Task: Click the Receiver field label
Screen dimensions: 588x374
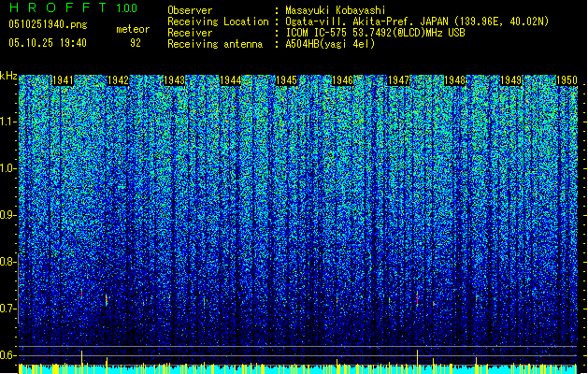Action: (x=190, y=33)
